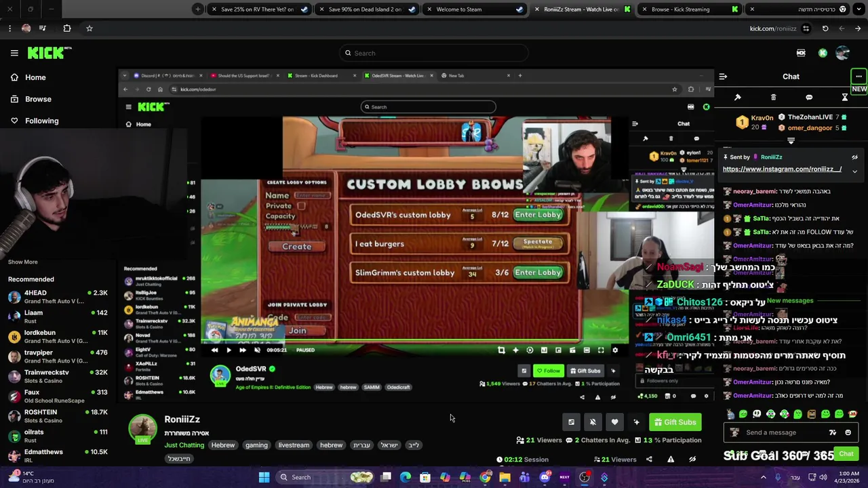Click the stream info card icon beside bell

571,422
